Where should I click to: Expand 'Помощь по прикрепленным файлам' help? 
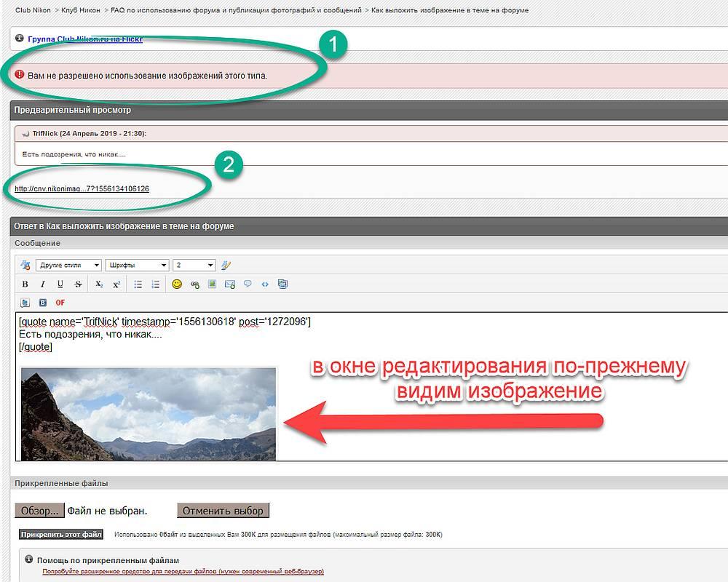[108, 560]
